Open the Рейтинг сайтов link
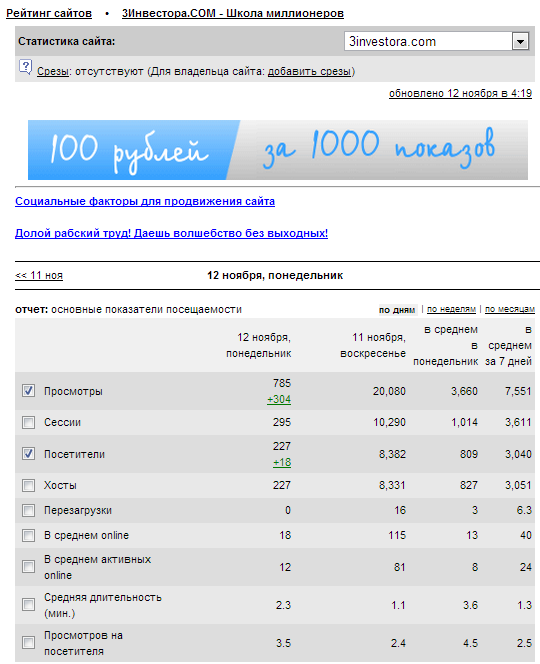540x664 pixels. click(49, 14)
